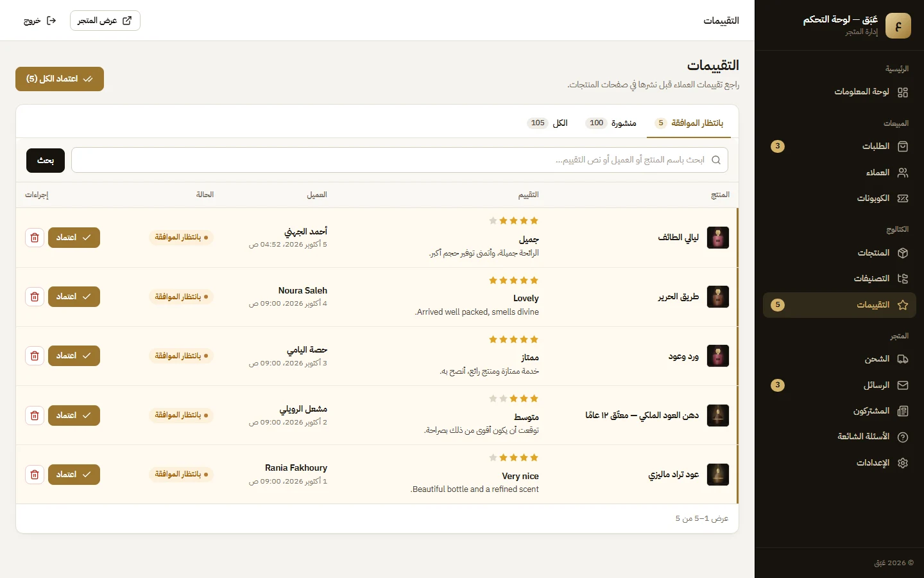
Task: Approve the review by مشعل الرويلي
Action: coord(74,416)
